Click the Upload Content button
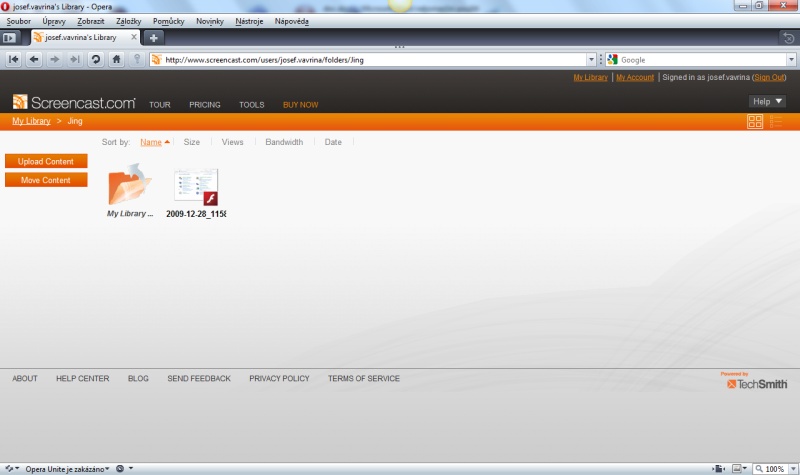The height and width of the screenshot is (475, 800). (x=46, y=161)
